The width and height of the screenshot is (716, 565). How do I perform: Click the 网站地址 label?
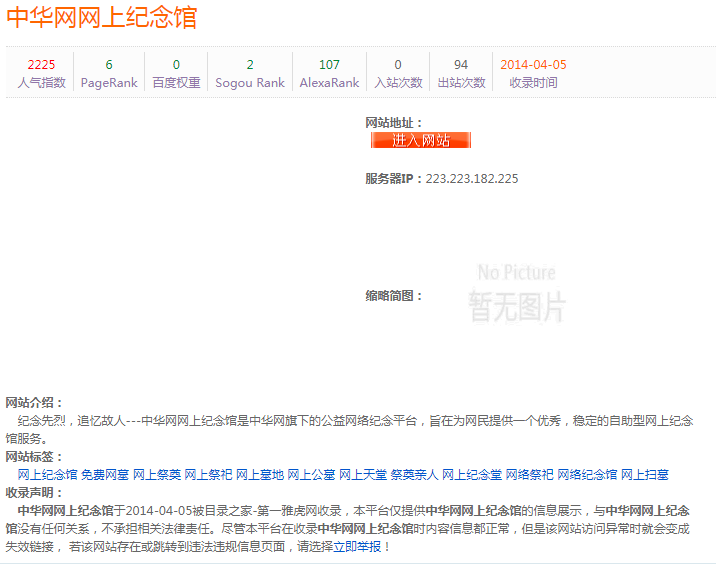click(x=394, y=123)
